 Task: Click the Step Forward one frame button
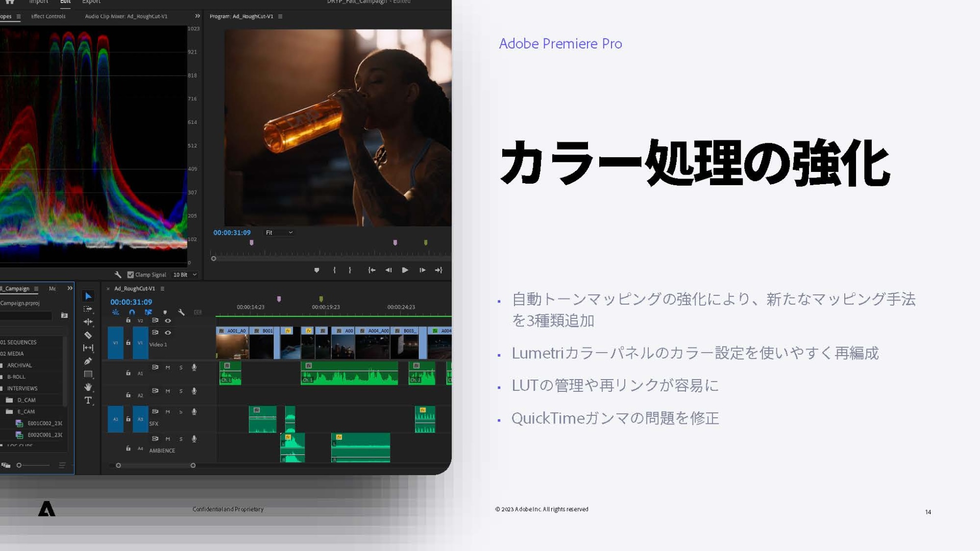click(x=422, y=270)
